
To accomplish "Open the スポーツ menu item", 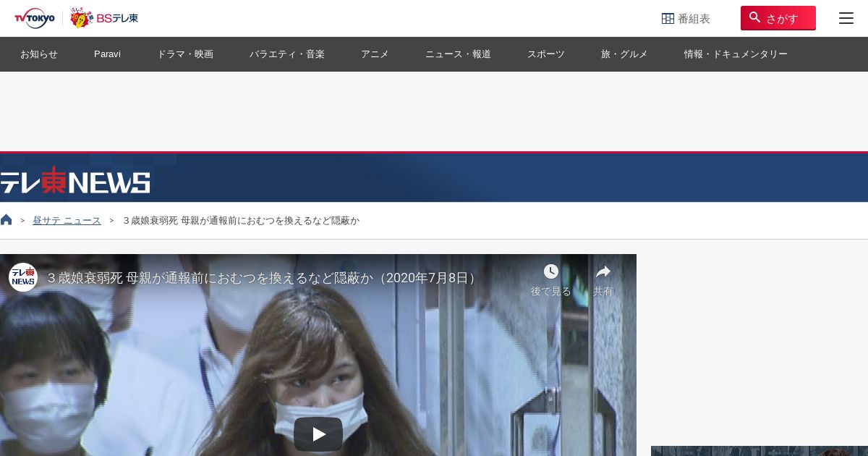I will pyautogui.click(x=545, y=54).
